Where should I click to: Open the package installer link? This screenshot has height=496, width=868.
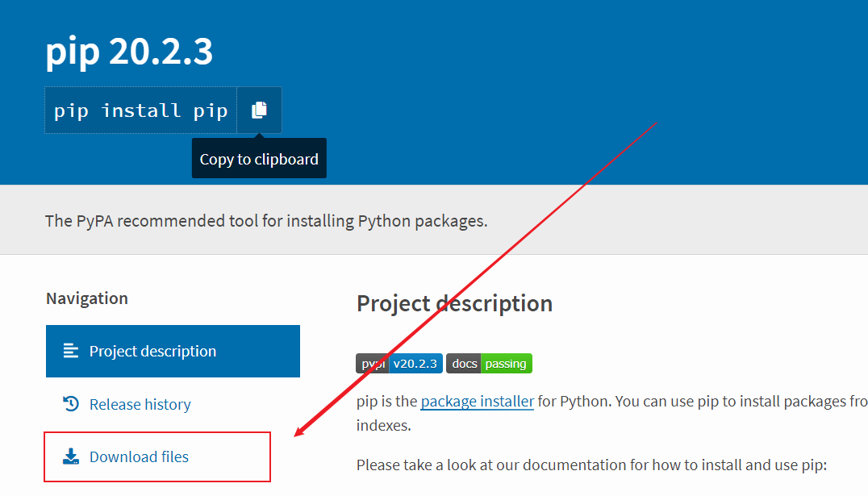(x=476, y=401)
